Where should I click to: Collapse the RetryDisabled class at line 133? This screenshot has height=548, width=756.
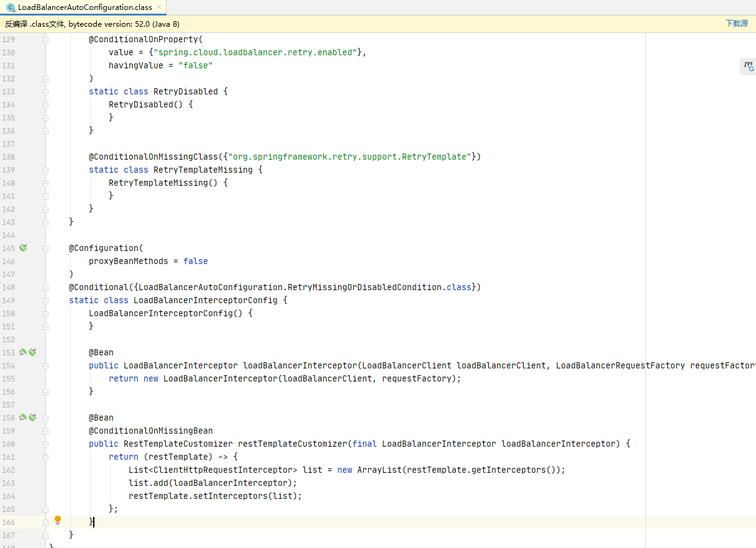click(45, 91)
